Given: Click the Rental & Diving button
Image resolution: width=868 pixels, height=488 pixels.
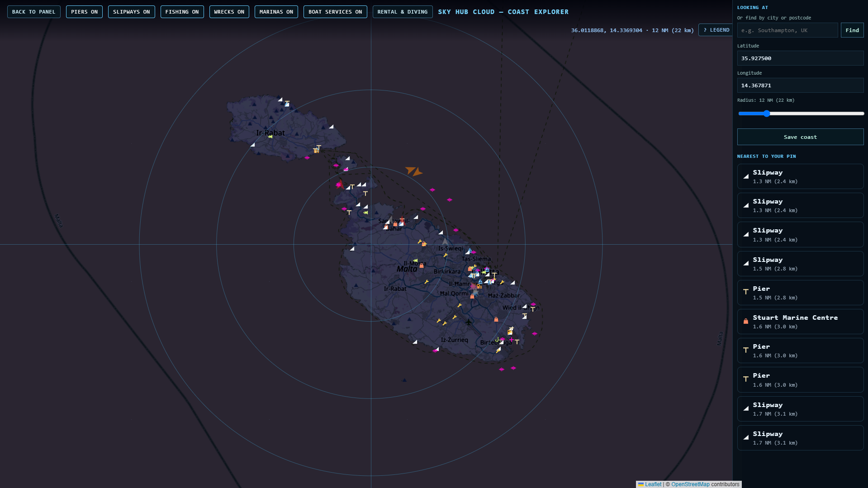Looking at the screenshot, I should click(403, 12).
